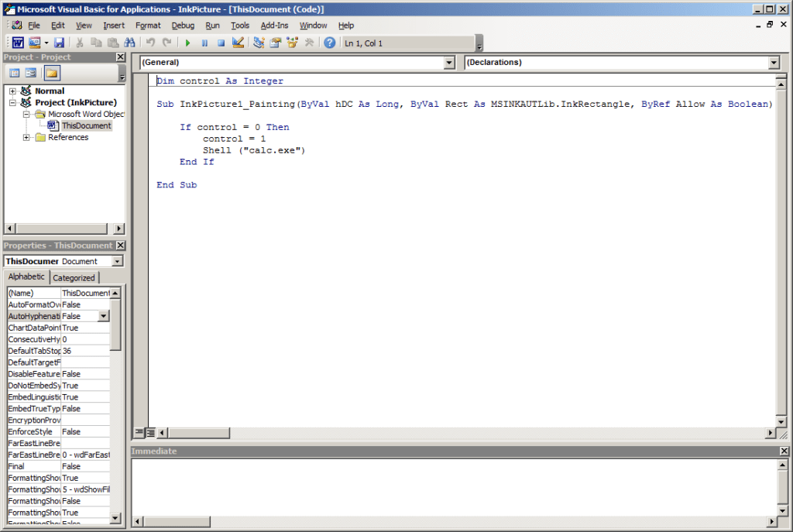Switch to the Alphabetic properties tab
793x532 pixels.
[26, 276]
